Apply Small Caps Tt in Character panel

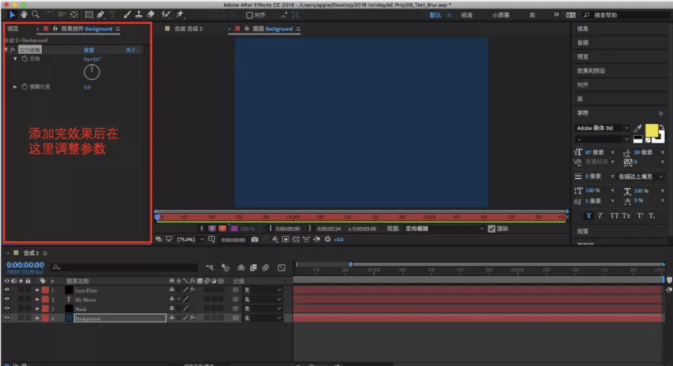(626, 216)
